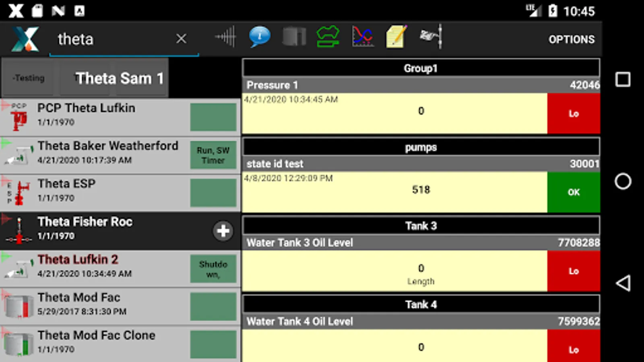This screenshot has width=644, height=362.
Task: Tap the Android back navigation button
Action: [623, 283]
